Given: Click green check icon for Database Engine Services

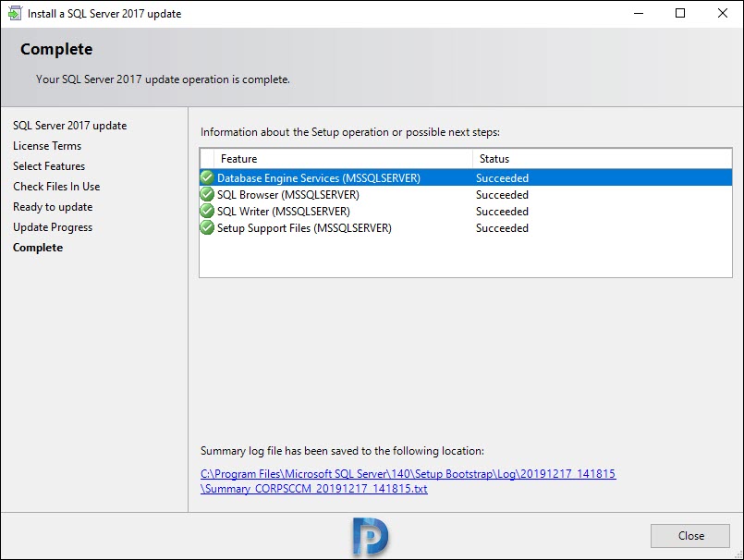Looking at the screenshot, I should click(x=207, y=177).
